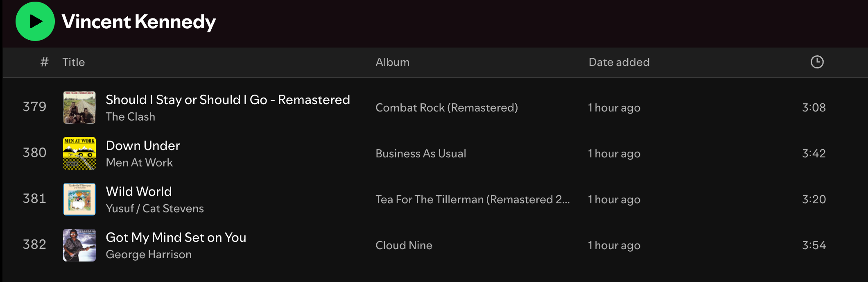Open The Clash artist link
The image size is (868, 282).
[x=130, y=117]
